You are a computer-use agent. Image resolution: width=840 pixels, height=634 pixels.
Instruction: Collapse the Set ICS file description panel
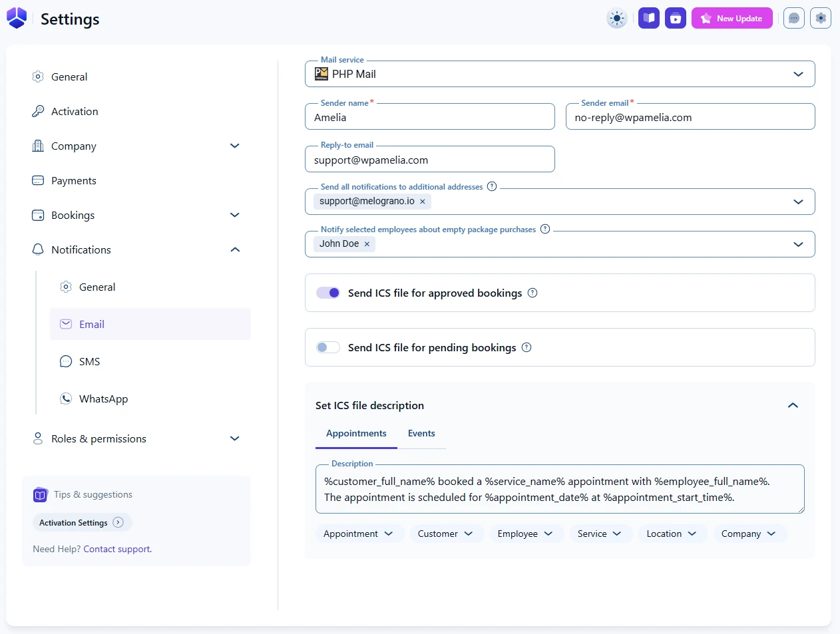tap(793, 406)
